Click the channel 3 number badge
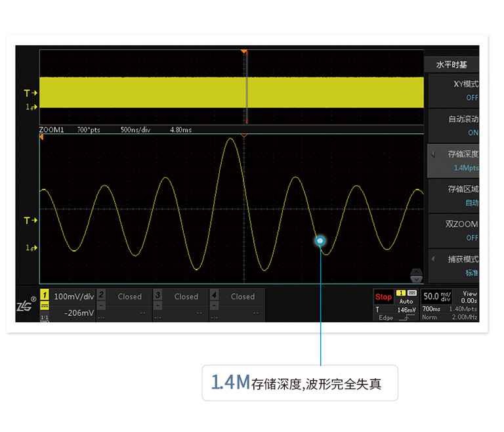The width and height of the screenshot is (504, 432). (x=157, y=295)
